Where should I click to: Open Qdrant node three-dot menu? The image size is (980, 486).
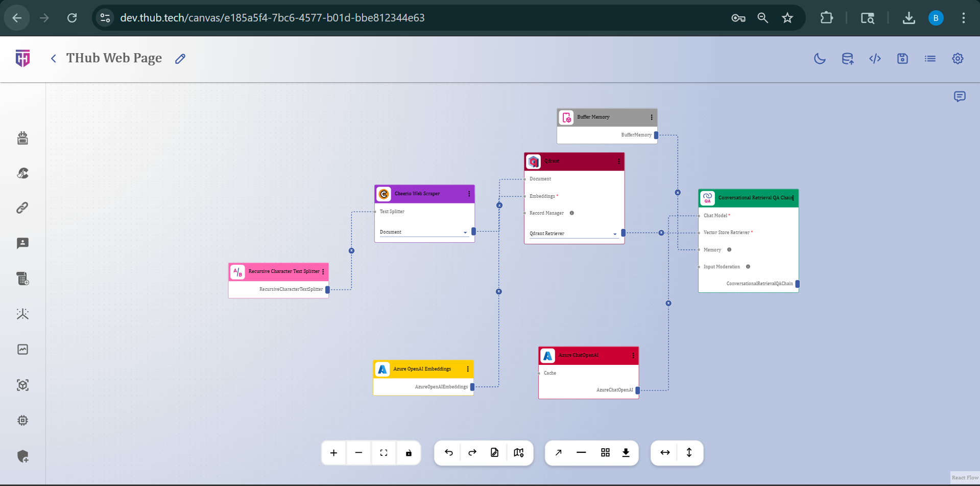pos(619,161)
